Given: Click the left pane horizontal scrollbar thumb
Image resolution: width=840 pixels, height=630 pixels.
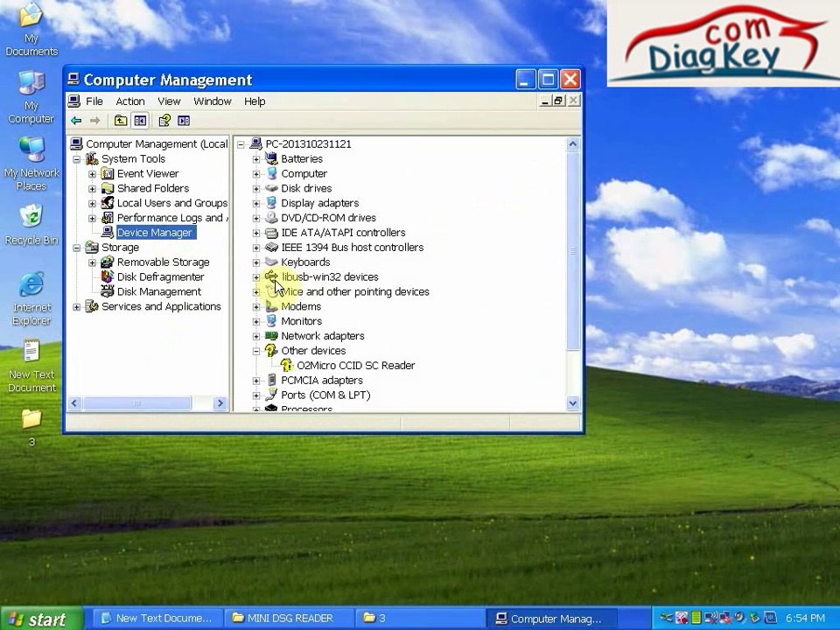Looking at the screenshot, I should click(x=137, y=403).
